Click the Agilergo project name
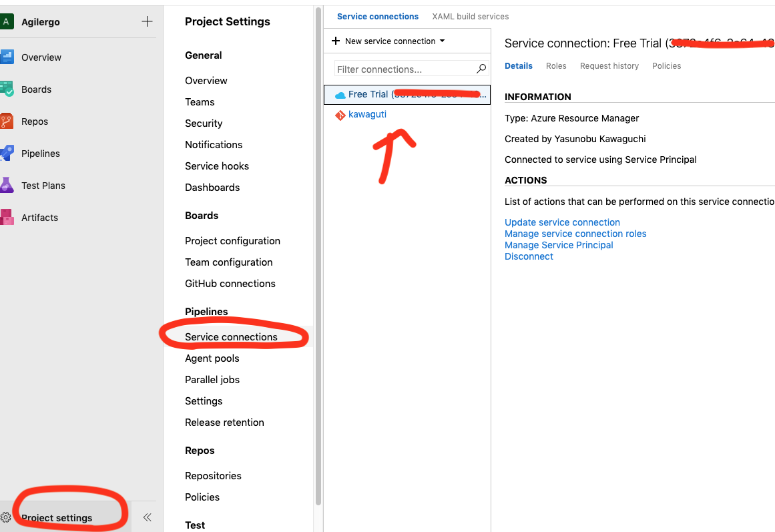The image size is (775, 532). point(41,22)
